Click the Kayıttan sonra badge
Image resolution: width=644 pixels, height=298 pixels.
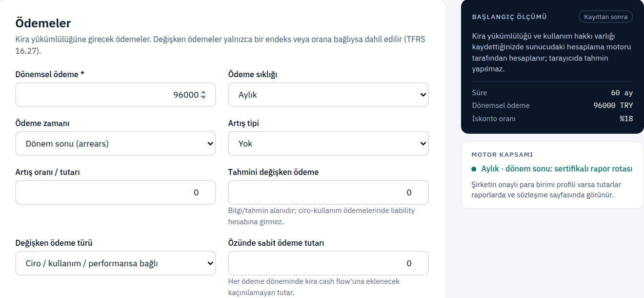[605, 17]
